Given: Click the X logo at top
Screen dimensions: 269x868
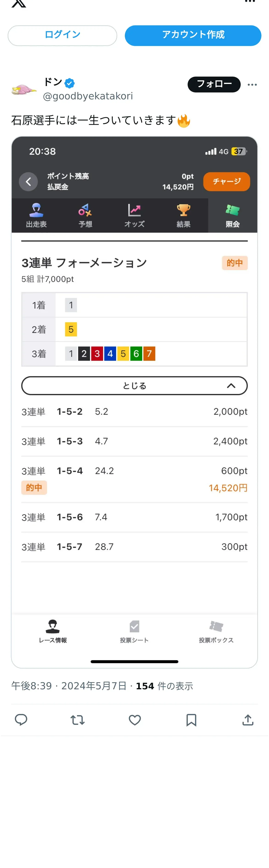Looking at the screenshot, I should (19, 3).
